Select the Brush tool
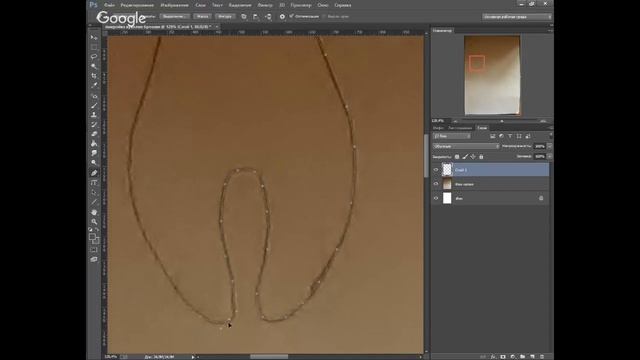 point(94,106)
